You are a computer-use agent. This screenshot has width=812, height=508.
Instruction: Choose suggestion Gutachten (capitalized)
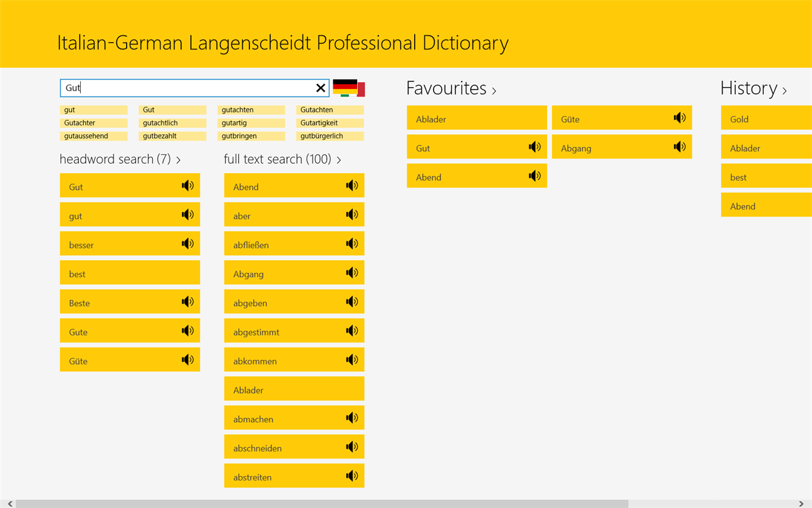[330, 110]
